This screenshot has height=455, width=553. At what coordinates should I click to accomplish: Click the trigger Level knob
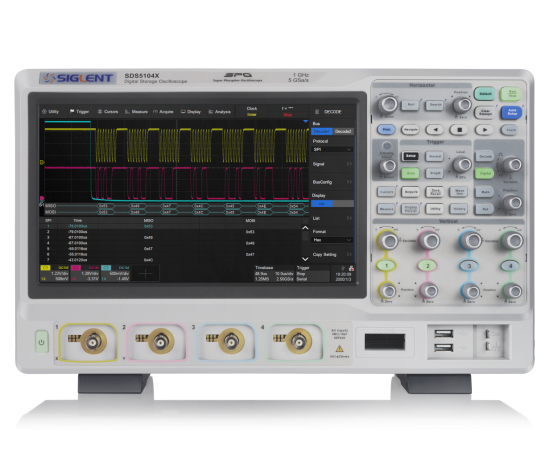[x=462, y=164]
